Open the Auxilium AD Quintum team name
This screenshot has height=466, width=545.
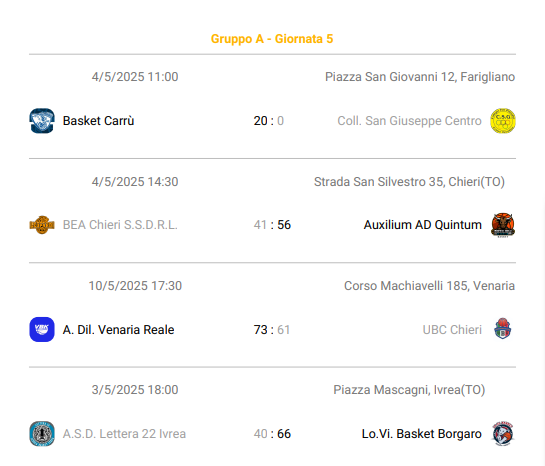point(423,225)
